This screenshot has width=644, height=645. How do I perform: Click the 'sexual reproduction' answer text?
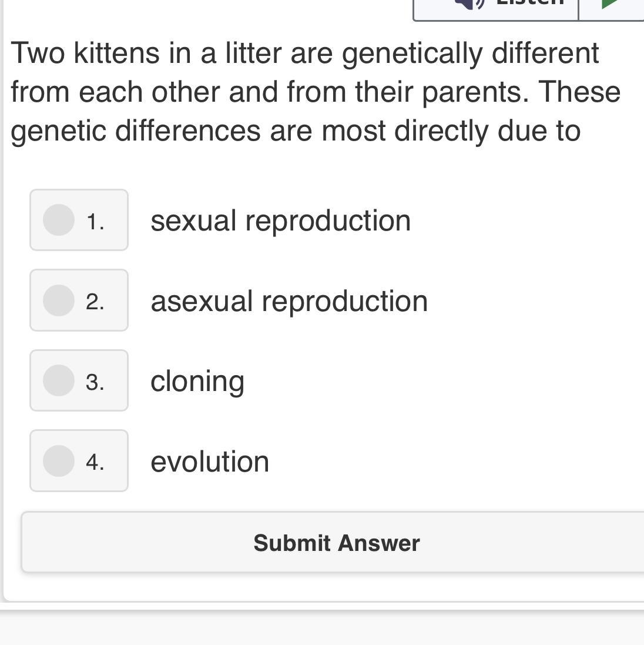point(280,221)
